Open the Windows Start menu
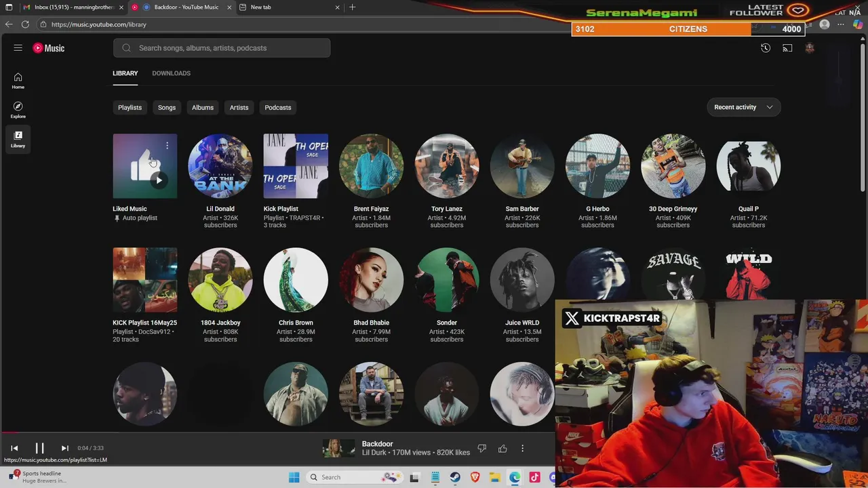The width and height of the screenshot is (868, 488). (294, 477)
